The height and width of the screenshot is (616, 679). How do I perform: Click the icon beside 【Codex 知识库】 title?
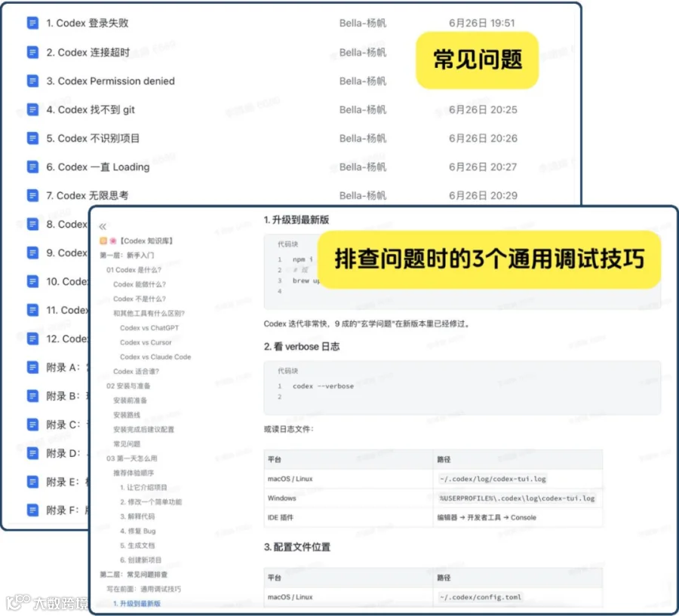(x=108, y=241)
